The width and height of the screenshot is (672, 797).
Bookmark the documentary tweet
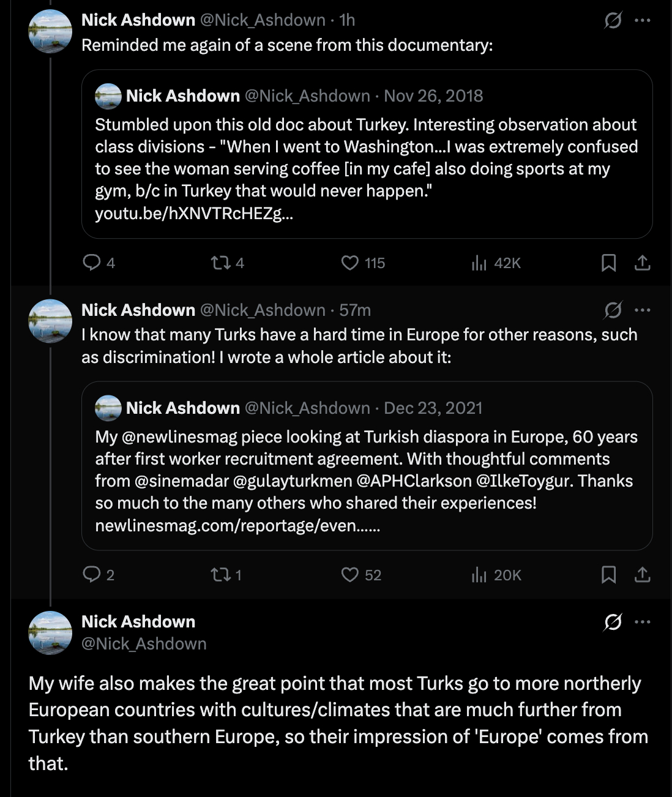point(608,263)
